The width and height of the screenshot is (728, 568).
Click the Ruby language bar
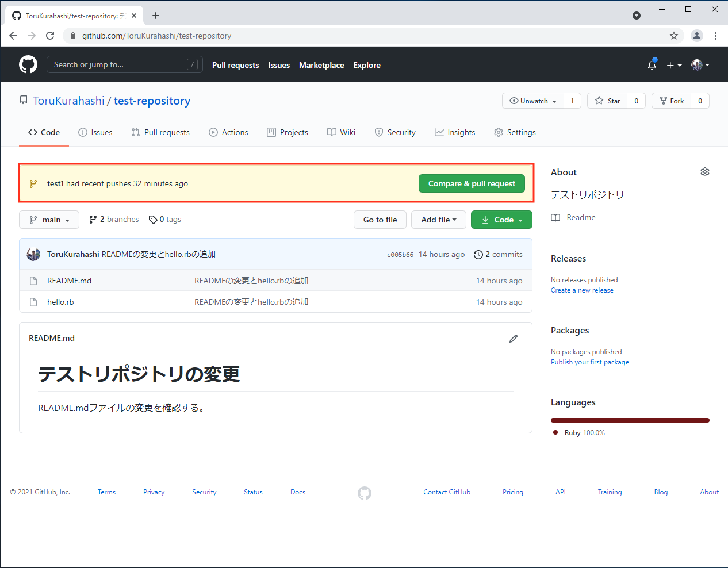tap(630, 420)
